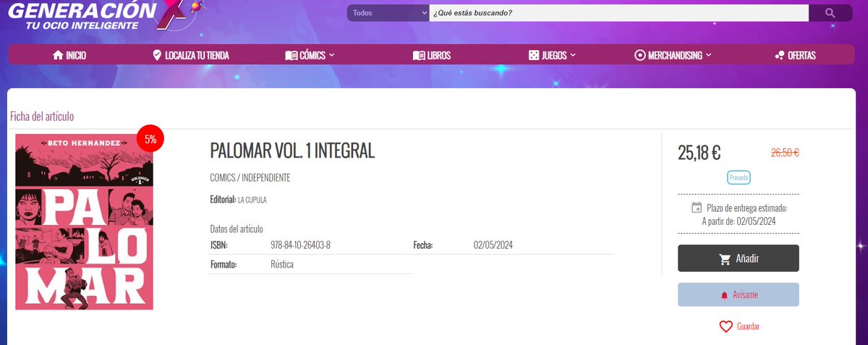
Task: Click the 'PALOMAR VOL. 1 INTEGRAL' title
Action: tap(292, 151)
